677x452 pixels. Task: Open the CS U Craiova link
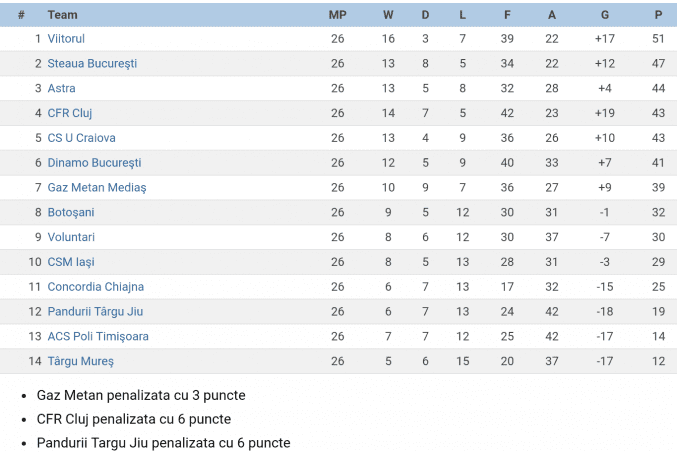tap(81, 138)
